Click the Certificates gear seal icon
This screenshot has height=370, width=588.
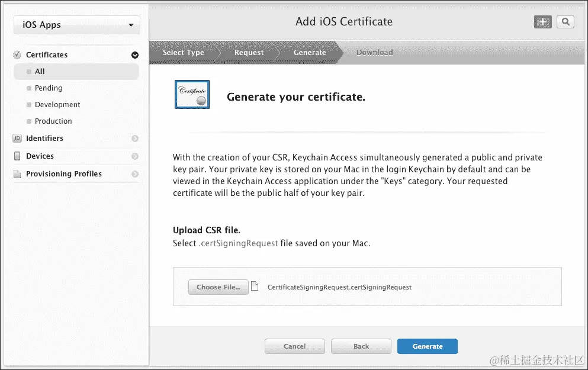(x=17, y=54)
